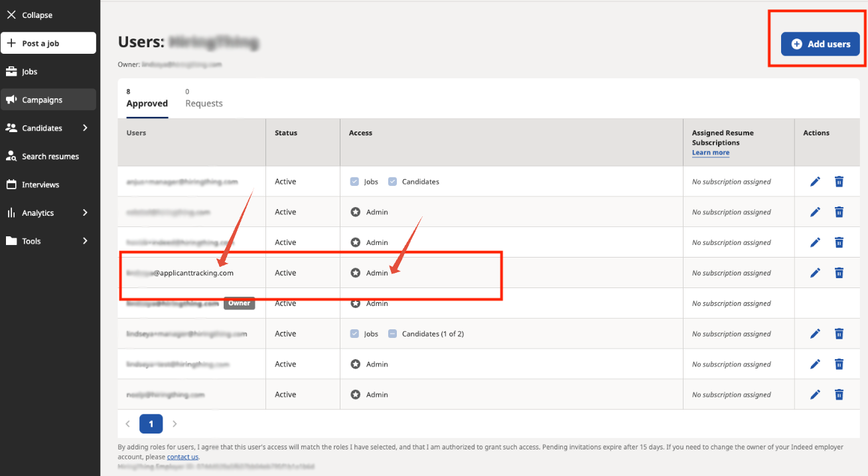Screen dimensions: 868x476
Task: Switch to the Requests tab
Action: (x=204, y=98)
